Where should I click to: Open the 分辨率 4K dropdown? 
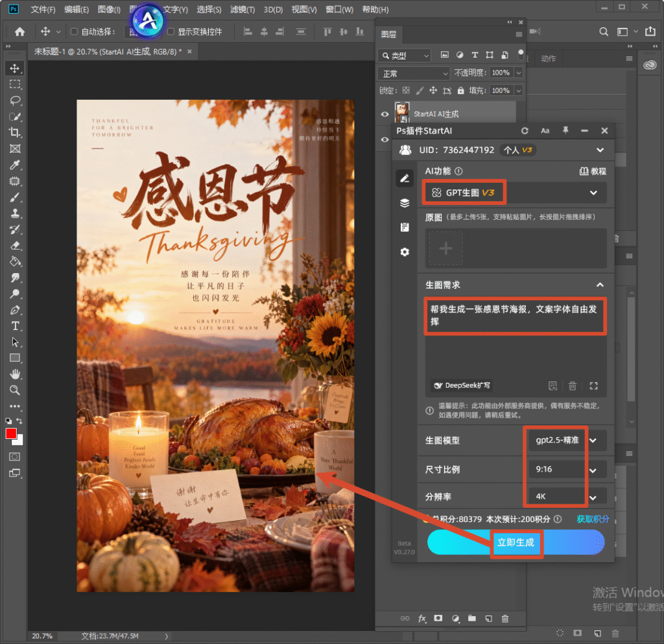(568, 497)
